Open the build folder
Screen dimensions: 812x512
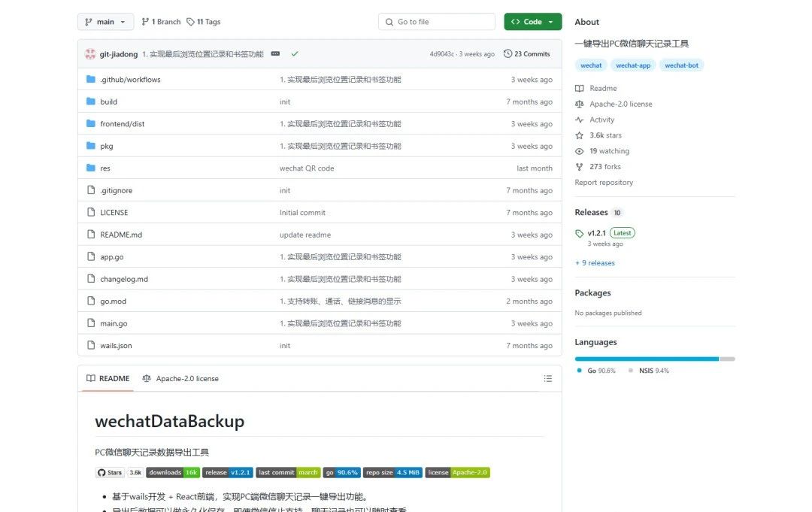tap(109, 101)
